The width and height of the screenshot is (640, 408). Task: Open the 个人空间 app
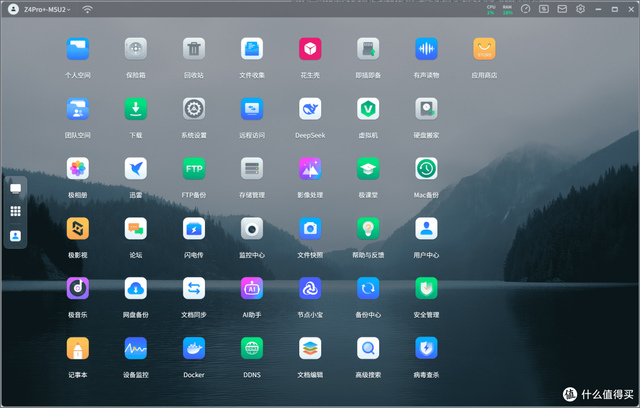tap(78, 49)
